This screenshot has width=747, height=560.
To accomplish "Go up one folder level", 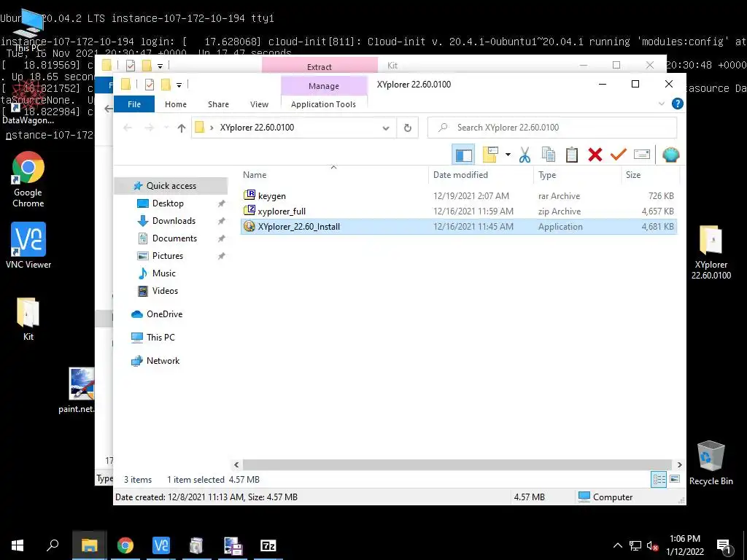I will 182,128.
